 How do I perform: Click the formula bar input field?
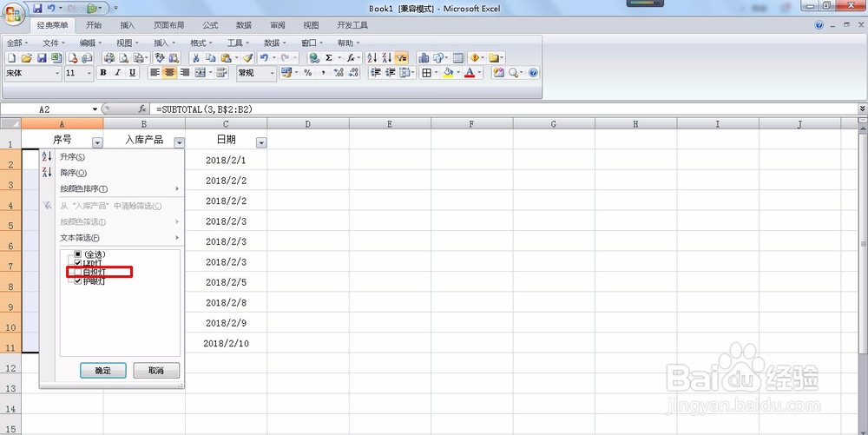tap(503, 109)
